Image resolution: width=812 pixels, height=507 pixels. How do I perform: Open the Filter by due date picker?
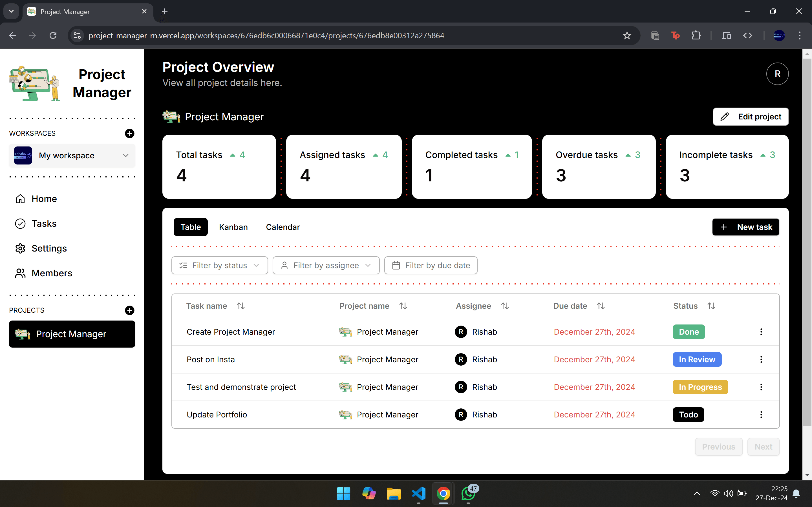click(x=431, y=265)
